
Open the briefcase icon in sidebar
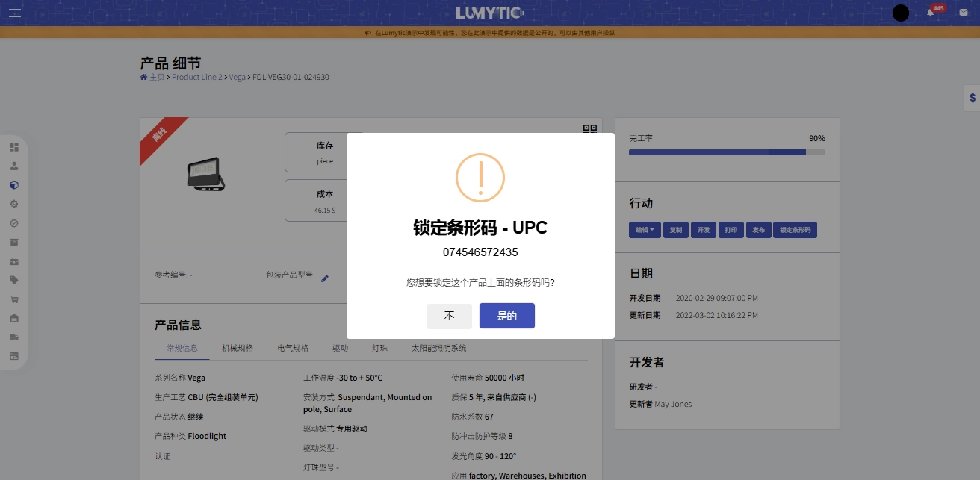[x=15, y=261]
